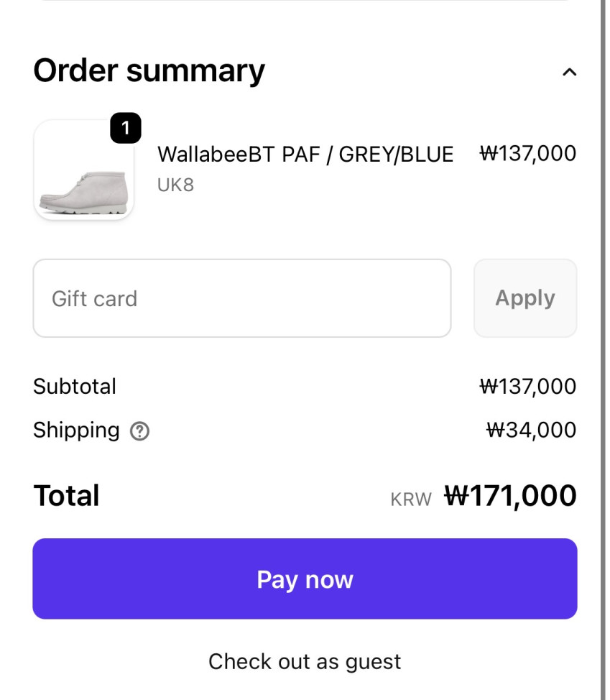610x700 pixels.
Task: Click the Subtotal amount ₩137,000
Action: tap(527, 387)
